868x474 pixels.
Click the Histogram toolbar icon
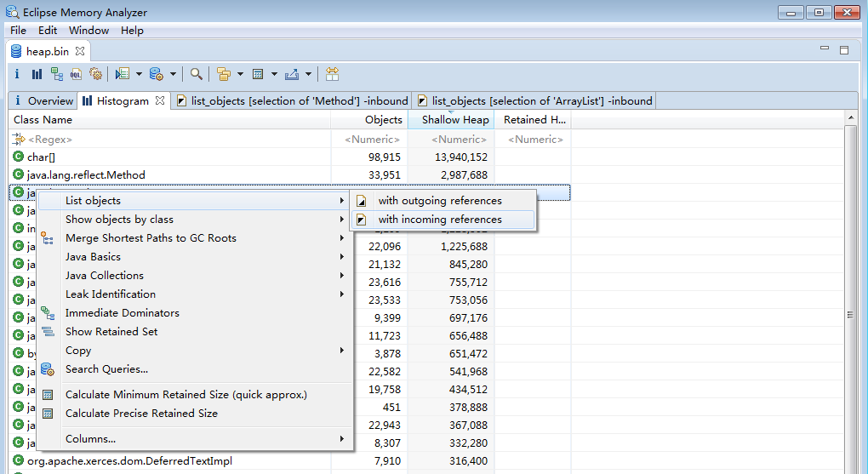(37, 74)
